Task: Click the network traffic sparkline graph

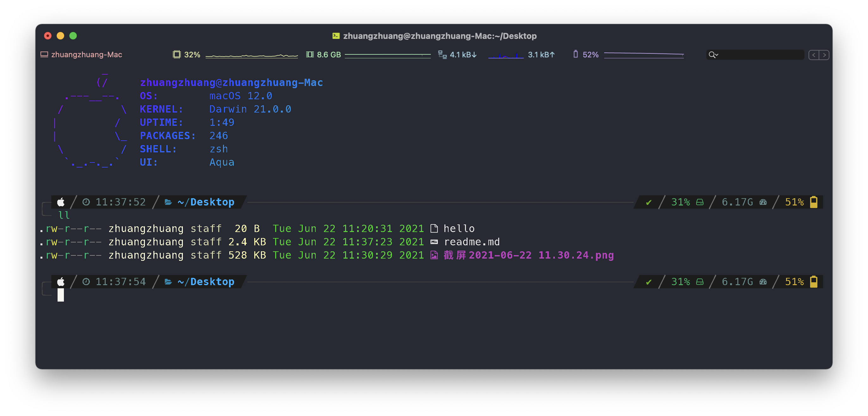Action: (x=506, y=55)
